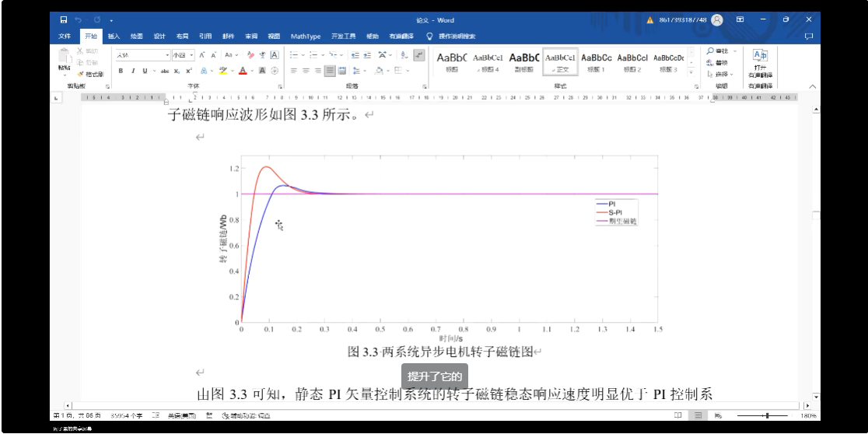Image resolution: width=868 pixels, height=434 pixels.
Task: Center the paragraph text
Action: pos(306,71)
